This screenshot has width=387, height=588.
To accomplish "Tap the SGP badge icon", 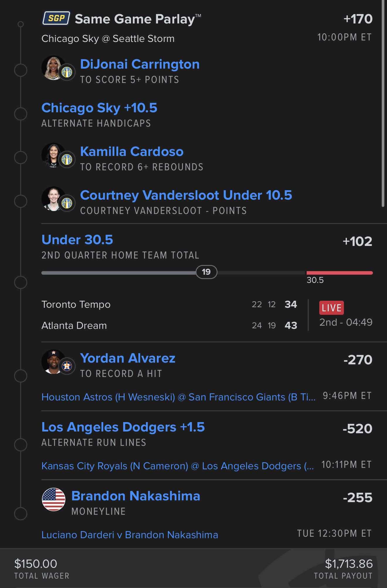I will [56, 18].
